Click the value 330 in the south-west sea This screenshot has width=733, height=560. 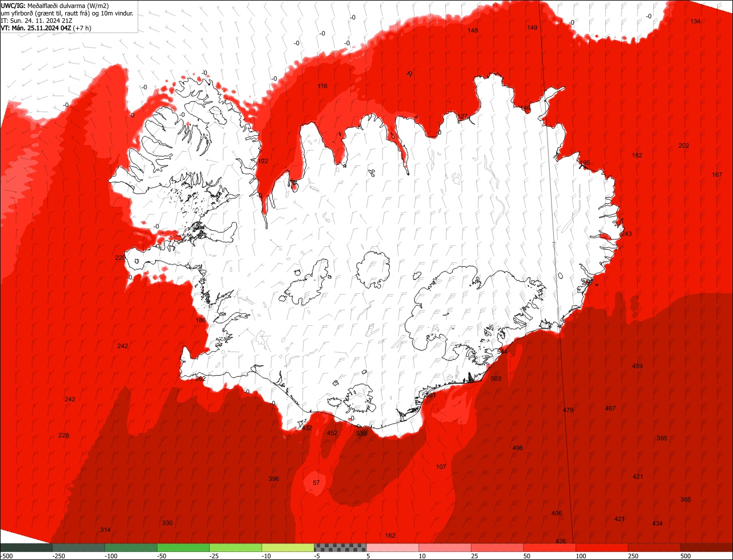pyautogui.click(x=167, y=523)
